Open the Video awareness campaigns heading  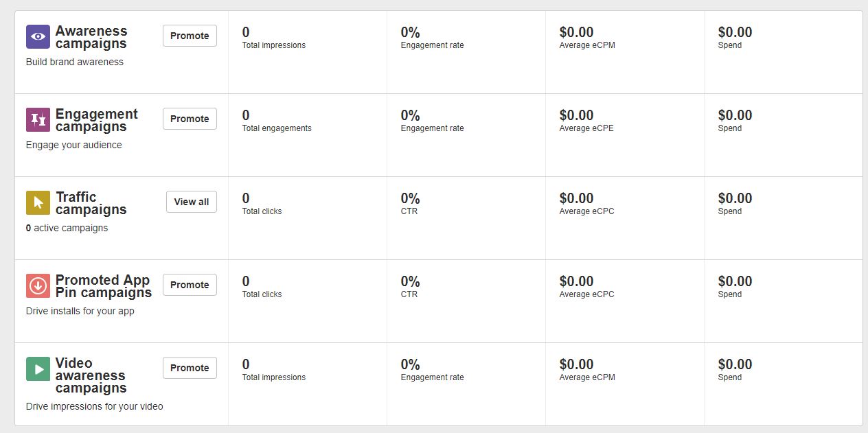pos(90,375)
